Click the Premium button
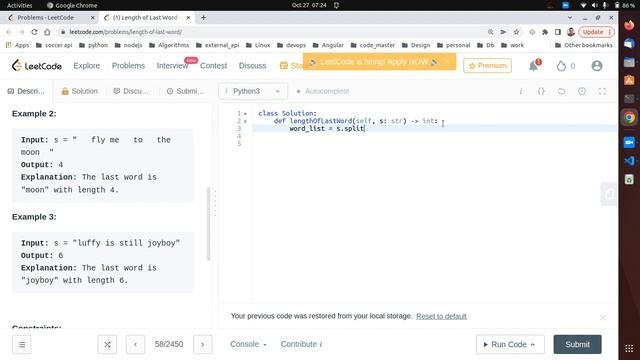Viewport: 640px width, 360px height. tap(487, 66)
